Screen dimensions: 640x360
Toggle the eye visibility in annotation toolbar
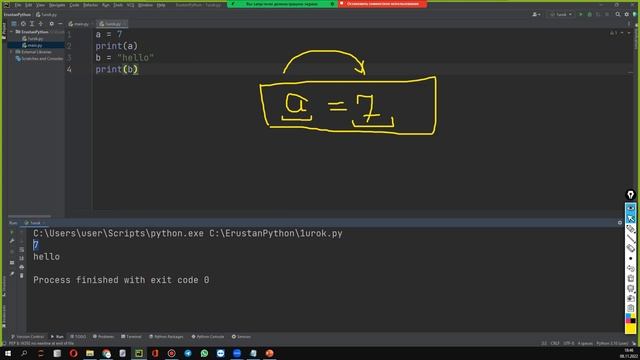pos(631,208)
